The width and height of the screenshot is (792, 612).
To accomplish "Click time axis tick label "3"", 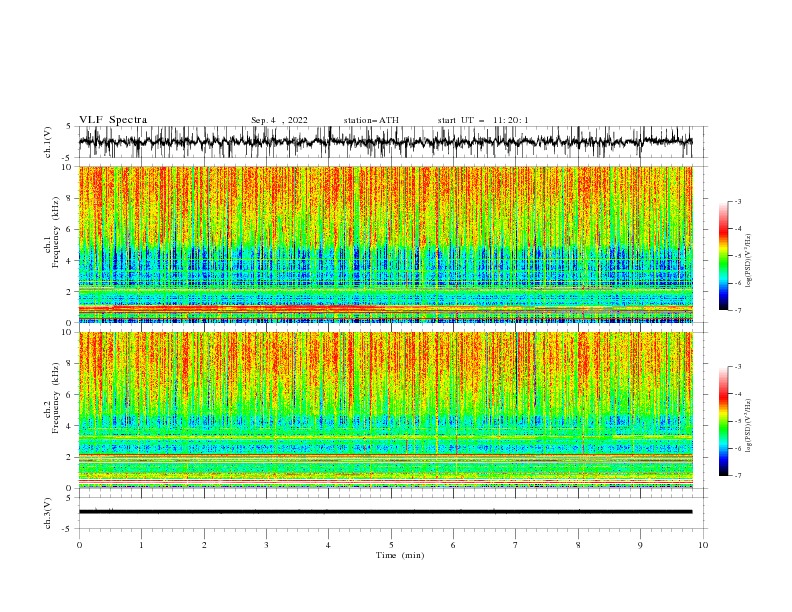I will pos(266,545).
